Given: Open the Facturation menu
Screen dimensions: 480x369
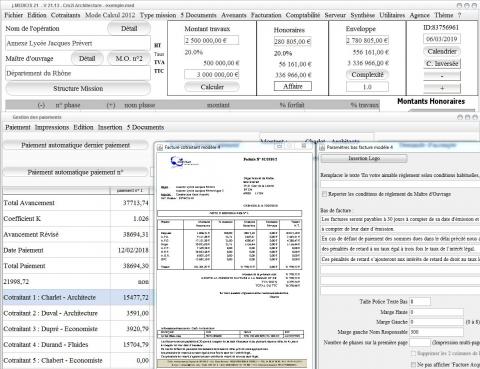Looking at the screenshot, I should tap(266, 15).
